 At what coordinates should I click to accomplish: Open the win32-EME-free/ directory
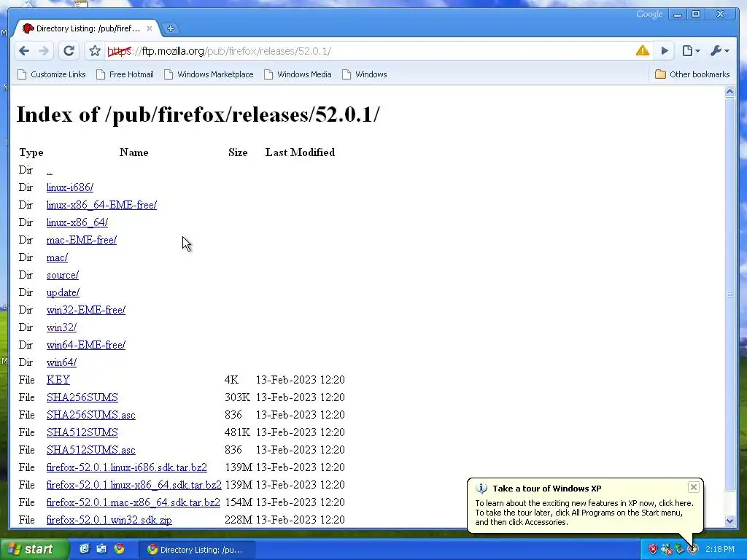pyautogui.click(x=86, y=310)
